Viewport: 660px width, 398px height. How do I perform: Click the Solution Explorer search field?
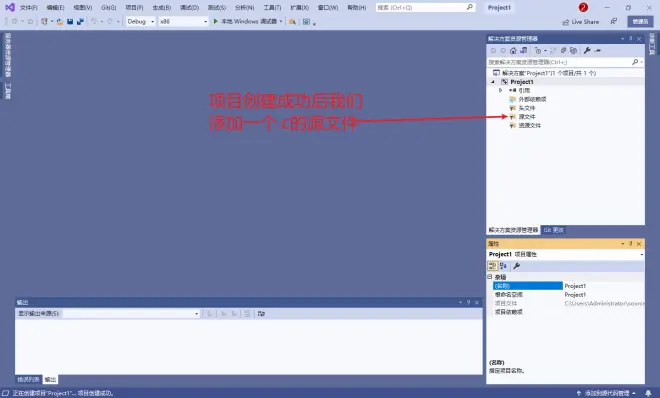pos(559,62)
